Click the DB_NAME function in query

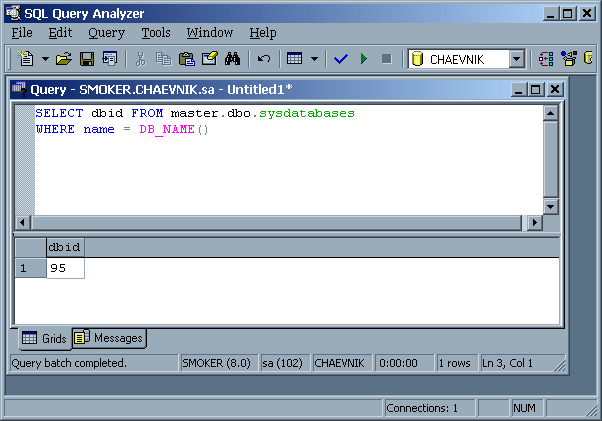(x=167, y=129)
